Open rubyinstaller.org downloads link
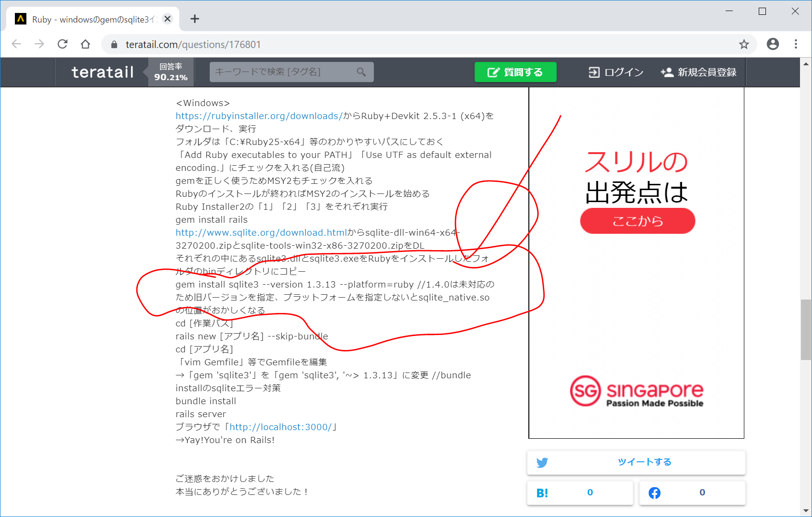This screenshot has height=517, width=812. pos(259,116)
